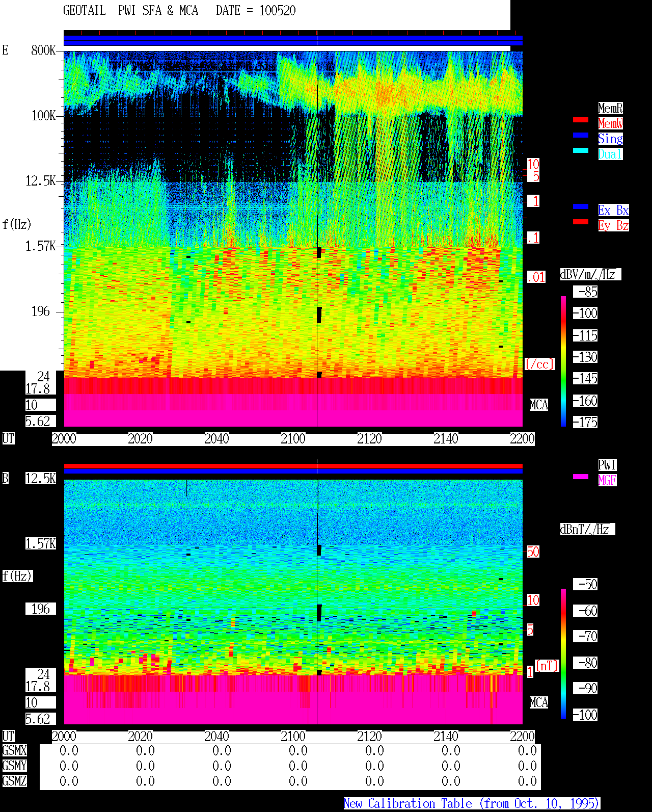The height and width of the screenshot is (812, 652).
Task: Click the magenta MGF legend swatch
Action: 581,477
